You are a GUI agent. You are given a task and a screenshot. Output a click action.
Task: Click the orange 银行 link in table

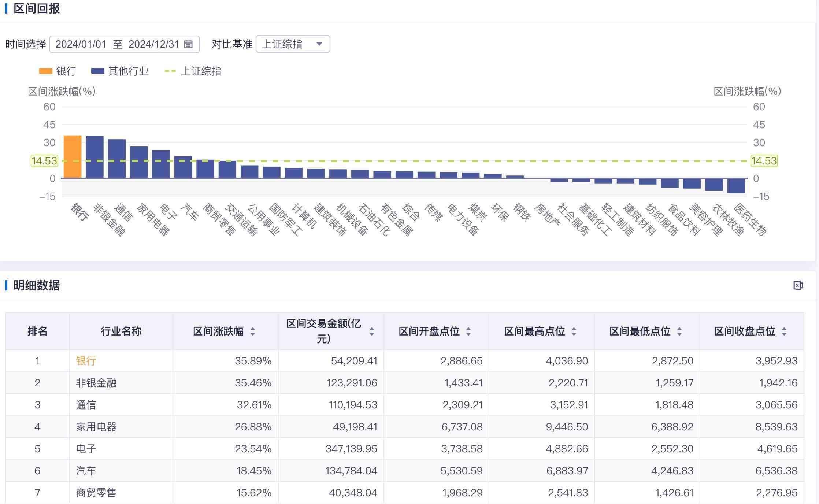click(86, 361)
